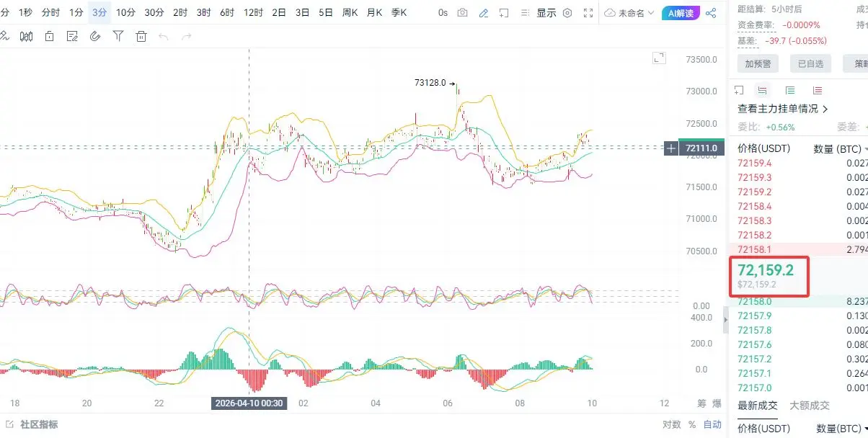This screenshot has height=438, width=868.
Task: Switch to 分时 timeframe
Action: click(50, 12)
